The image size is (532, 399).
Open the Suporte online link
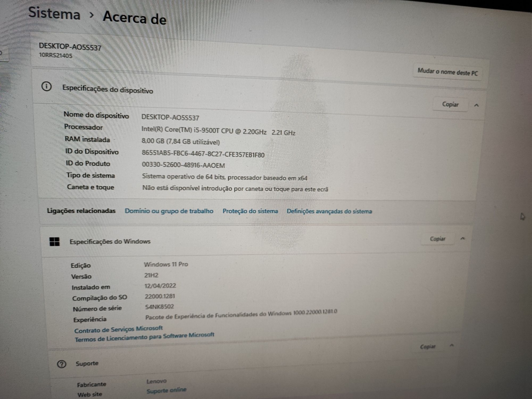point(167,390)
